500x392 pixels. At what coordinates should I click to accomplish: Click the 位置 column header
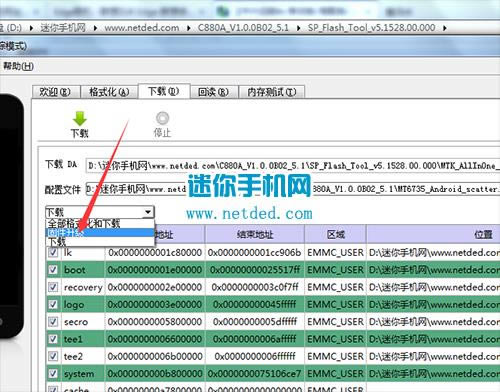(433, 234)
